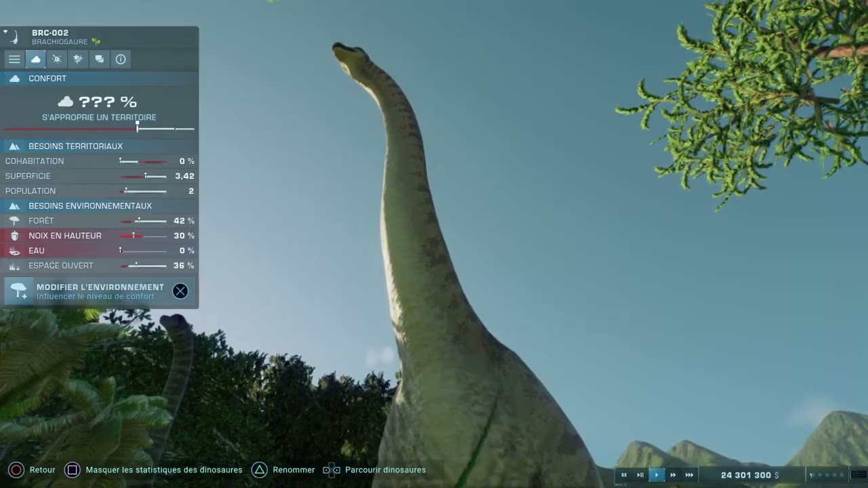This screenshot has width=868, height=488.
Task: Click the Noix en hauteur need bar
Action: [x=143, y=236]
